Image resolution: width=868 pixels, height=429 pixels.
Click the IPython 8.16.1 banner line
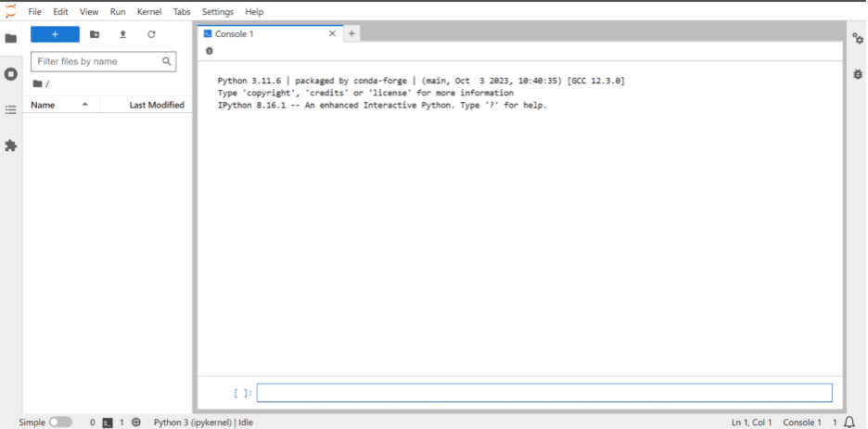[382, 105]
